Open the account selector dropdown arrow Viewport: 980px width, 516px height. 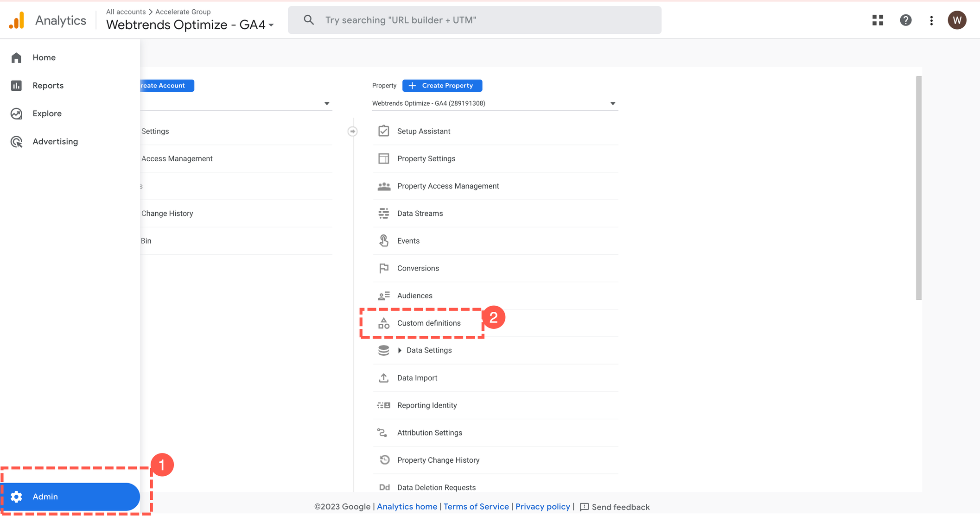[x=327, y=104]
